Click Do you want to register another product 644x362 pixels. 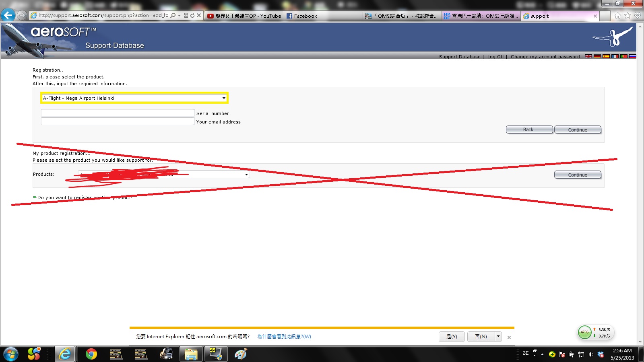[x=85, y=197]
